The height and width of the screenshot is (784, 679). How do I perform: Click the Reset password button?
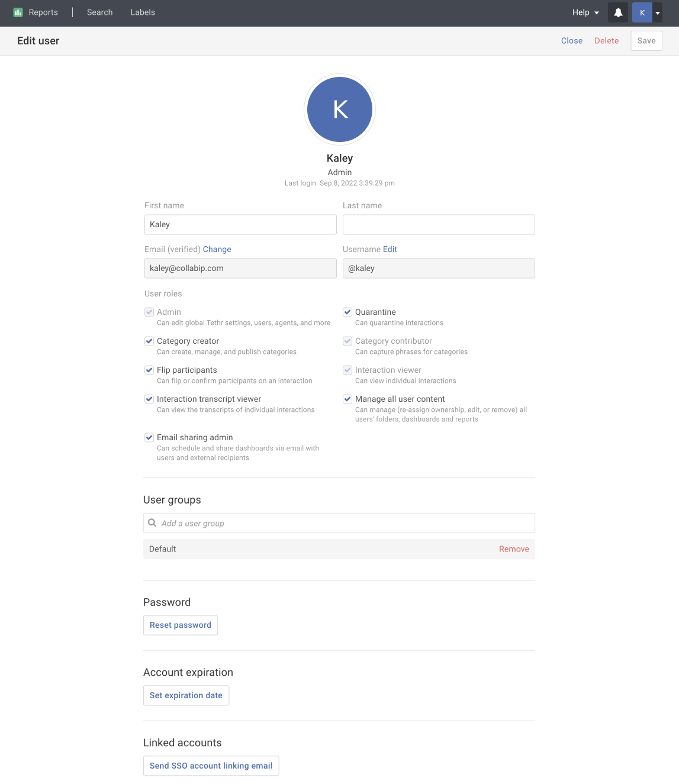[181, 625]
